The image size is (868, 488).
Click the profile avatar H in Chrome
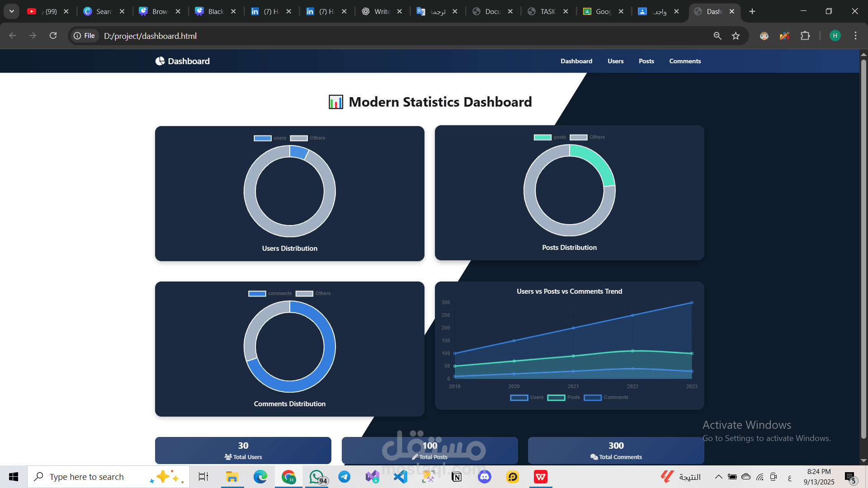pos(835,36)
